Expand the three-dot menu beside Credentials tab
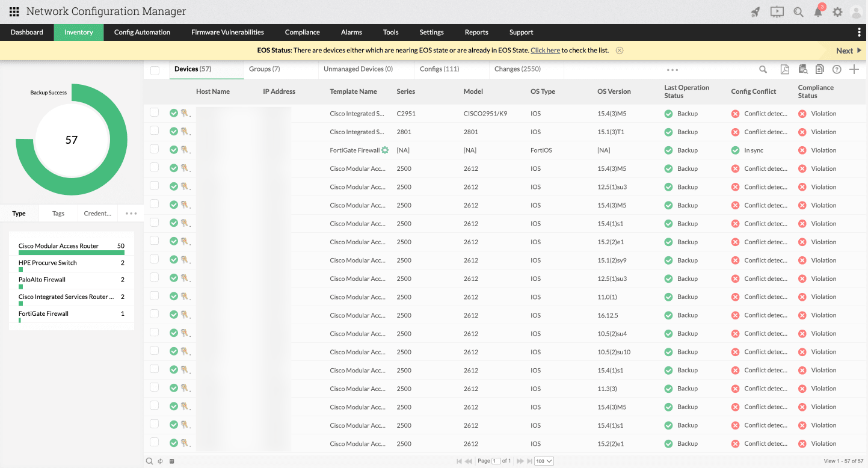 click(131, 214)
